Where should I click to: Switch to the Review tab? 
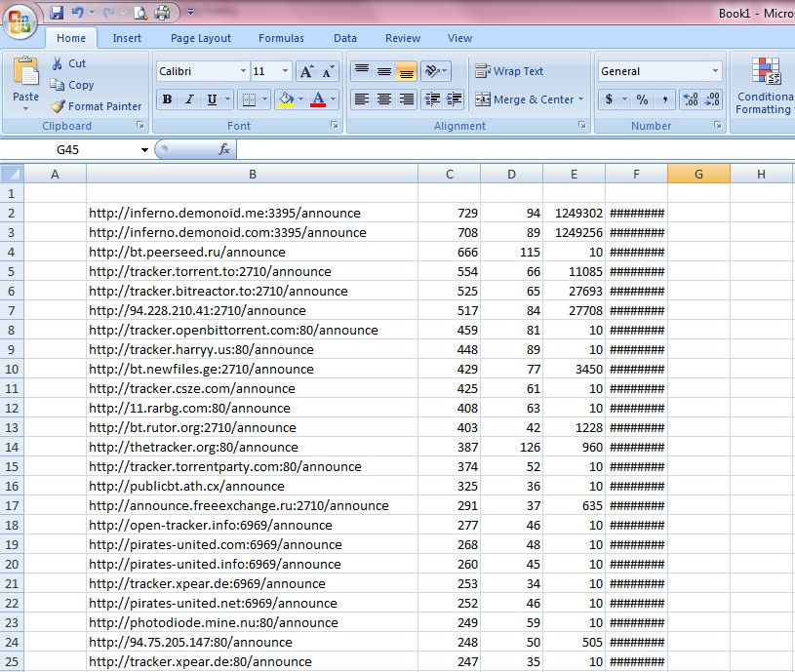coord(403,38)
